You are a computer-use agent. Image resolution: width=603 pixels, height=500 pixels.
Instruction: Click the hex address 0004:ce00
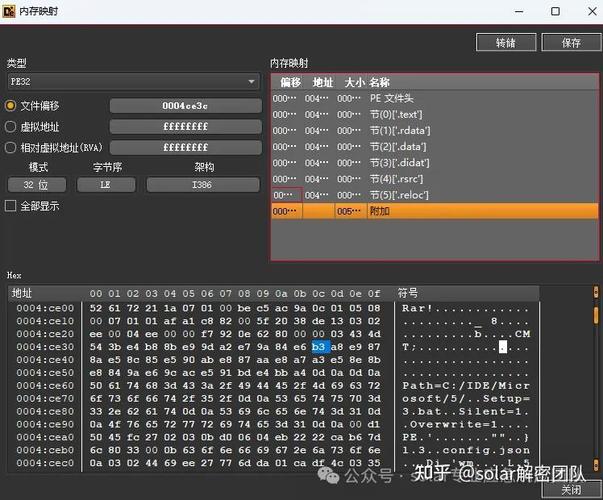pyautogui.click(x=45, y=308)
